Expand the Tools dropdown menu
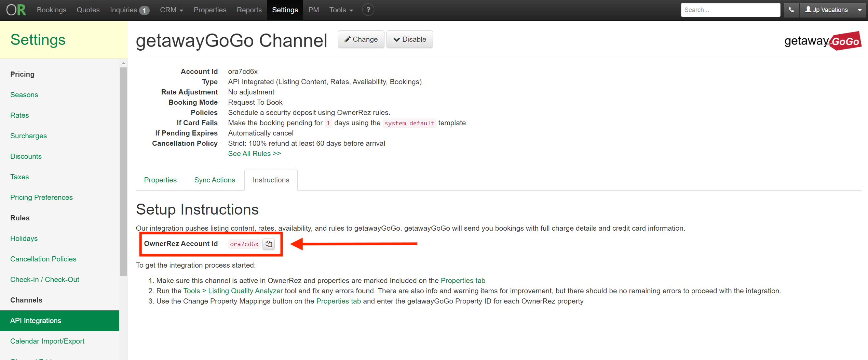 click(341, 10)
